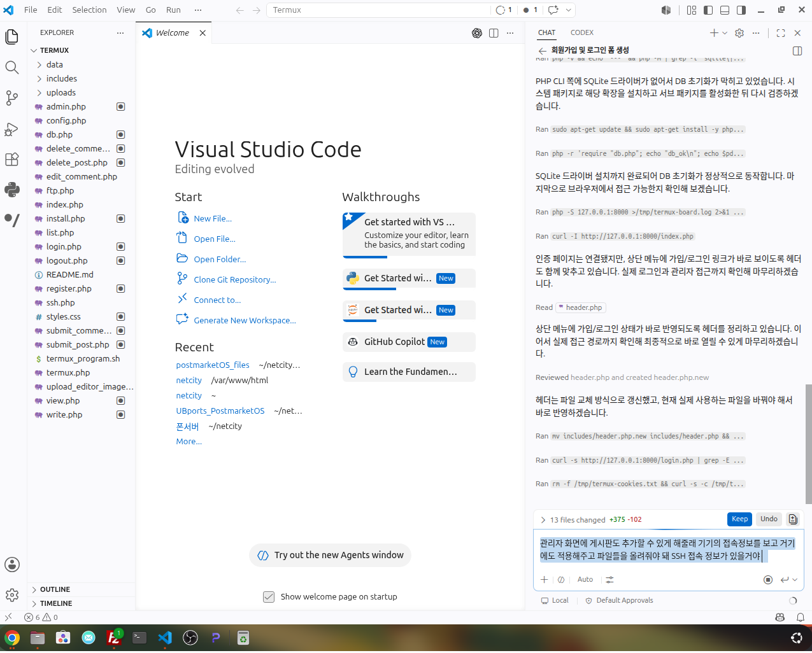Viewport: 812px width, 653px height.
Task: Maximize the chat panel
Action: [x=781, y=33]
